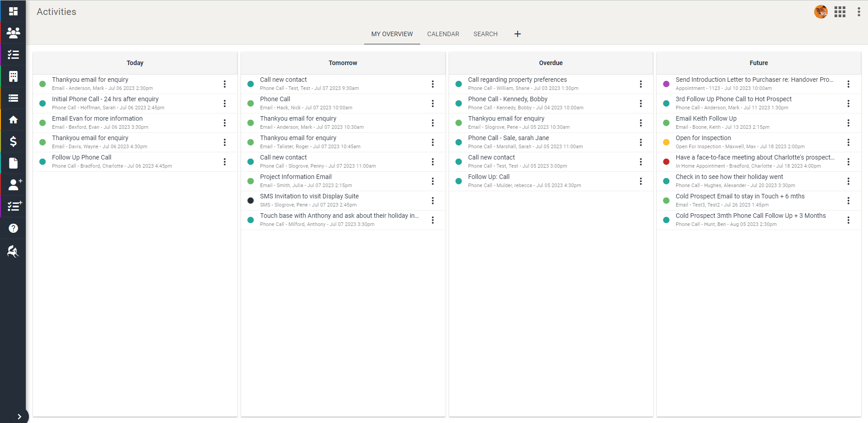Open the Sales dollar icon in sidebar
The width and height of the screenshot is (868, 423).
click(x=13, y=141)
